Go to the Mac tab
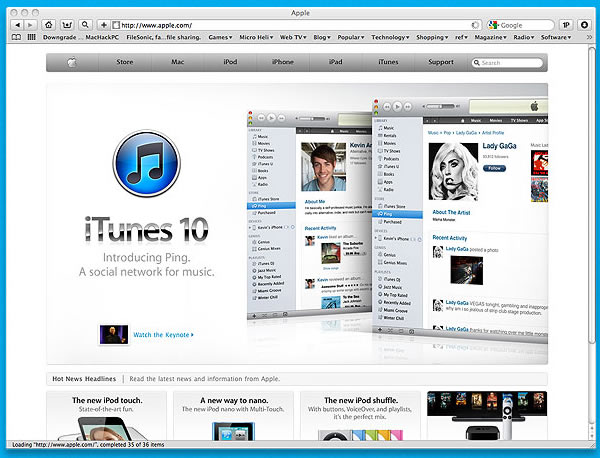The width and height of the screenshot is (600, 458). click(178, 62)
